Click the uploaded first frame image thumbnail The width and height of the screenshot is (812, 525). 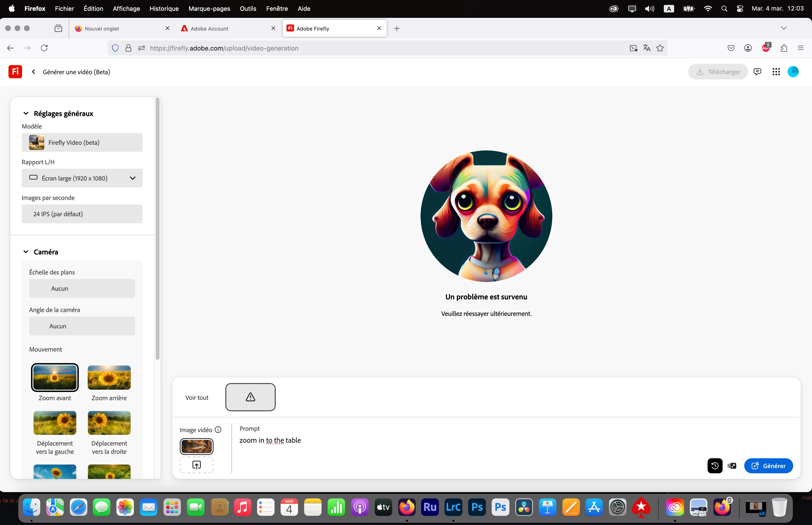tap(196, 446)
